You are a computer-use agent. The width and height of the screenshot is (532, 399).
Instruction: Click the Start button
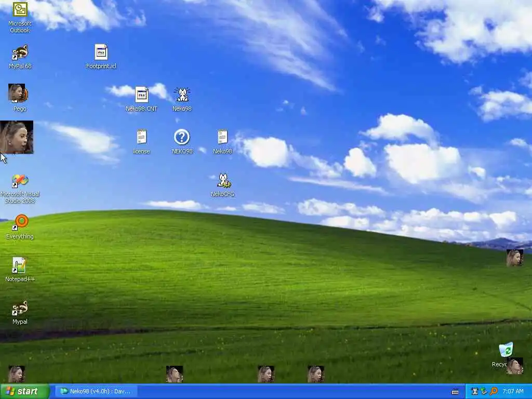[25, 391]
